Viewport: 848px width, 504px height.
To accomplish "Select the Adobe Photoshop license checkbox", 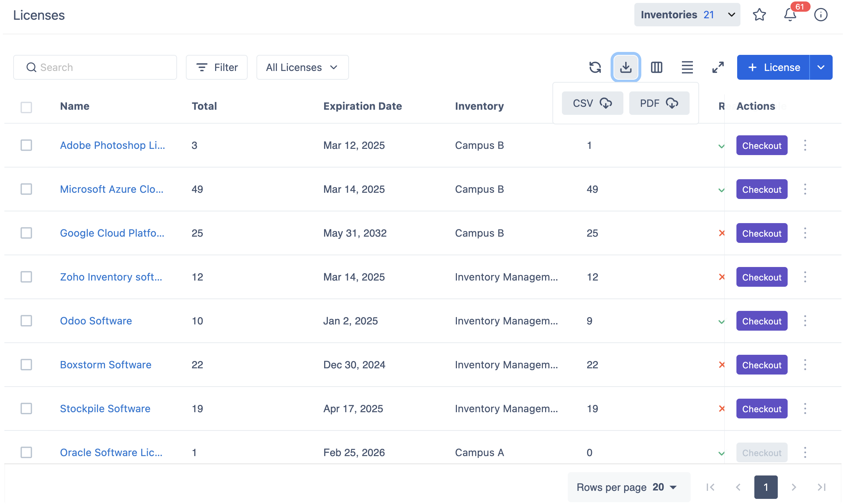I will (26, 145).
